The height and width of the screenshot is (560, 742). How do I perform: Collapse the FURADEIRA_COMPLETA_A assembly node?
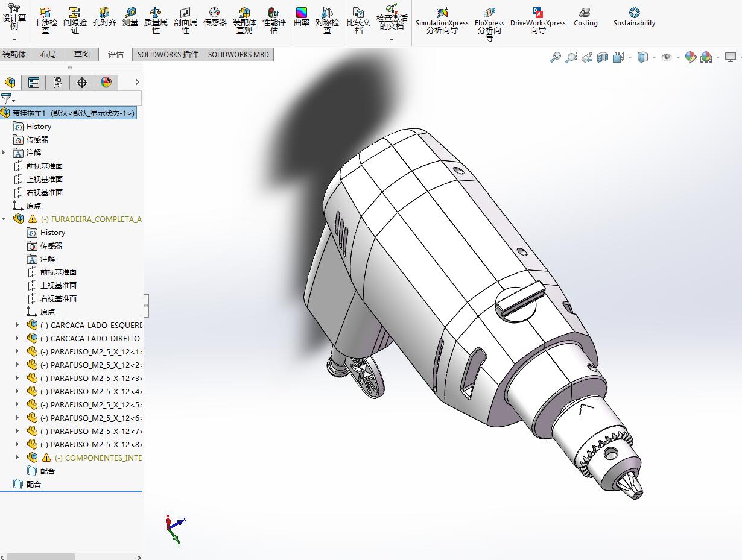pyautogui.click(x=4, y=219)
